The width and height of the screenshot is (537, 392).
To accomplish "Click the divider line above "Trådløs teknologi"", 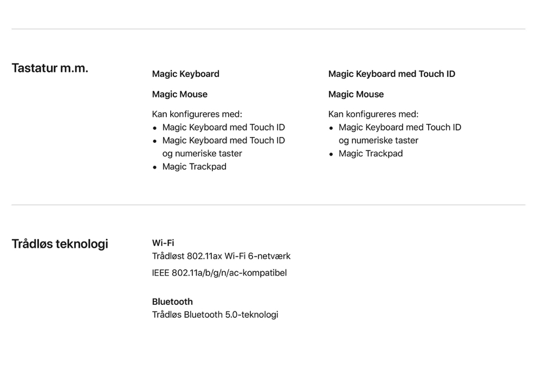I will click(x=268, y=205).
